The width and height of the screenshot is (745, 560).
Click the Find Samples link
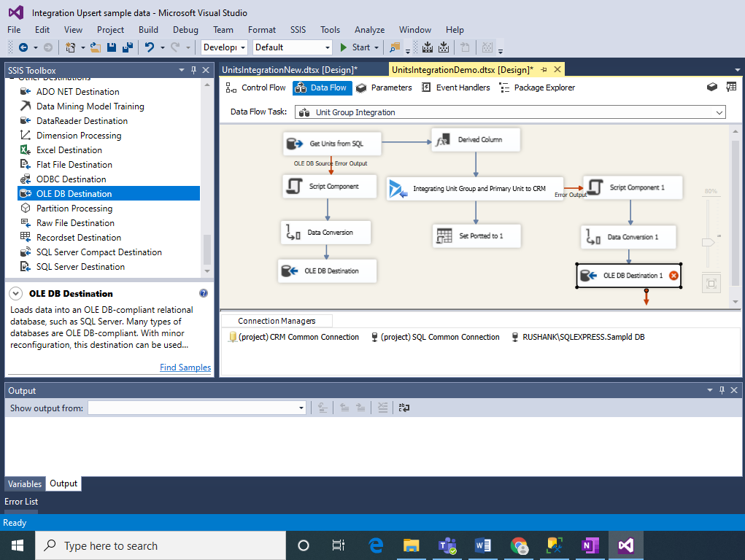[x=185, y=367]
